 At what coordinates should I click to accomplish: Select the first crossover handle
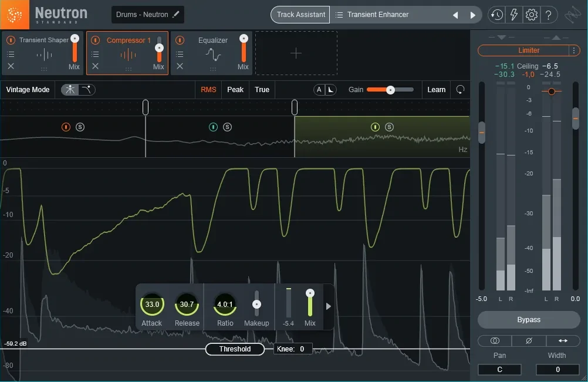tap(146, 107)
